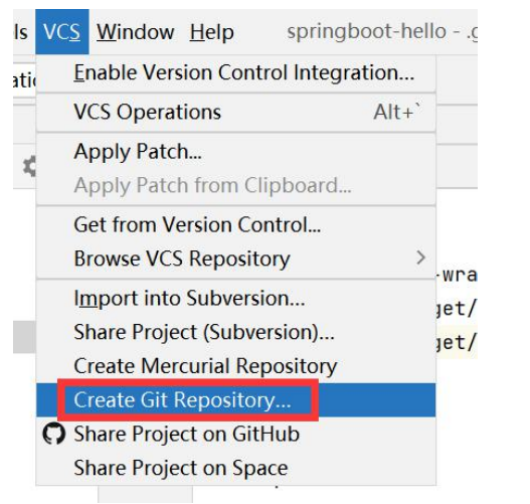Select Get from Version Control...
The width and height of the screenshot is (530, 504).
[x=236, y=225]
